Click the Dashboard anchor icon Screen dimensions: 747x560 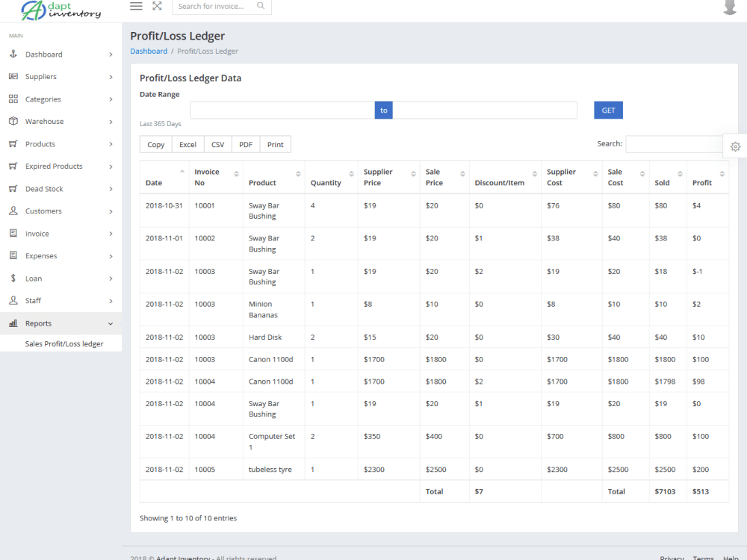coord(13,54)
